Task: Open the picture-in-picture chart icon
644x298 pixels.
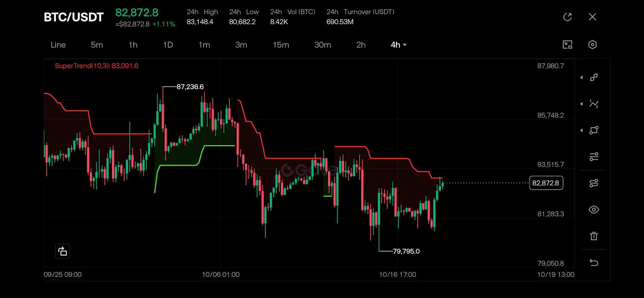Action: (x=567, y=45)
